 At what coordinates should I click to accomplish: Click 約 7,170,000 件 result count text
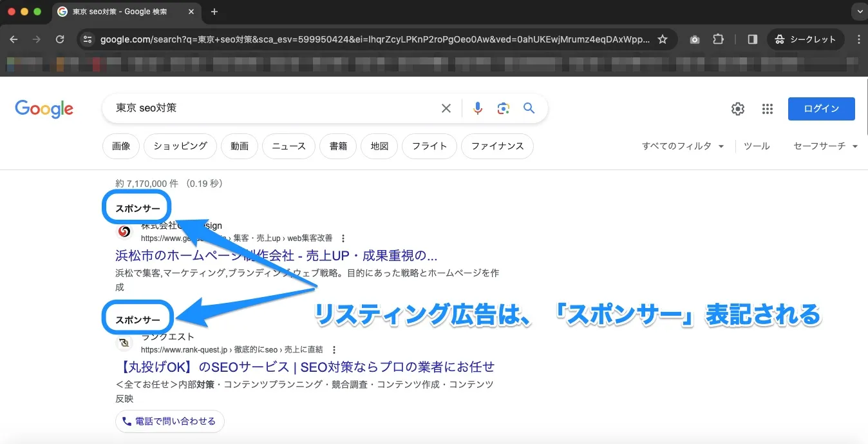pos(169,184)
